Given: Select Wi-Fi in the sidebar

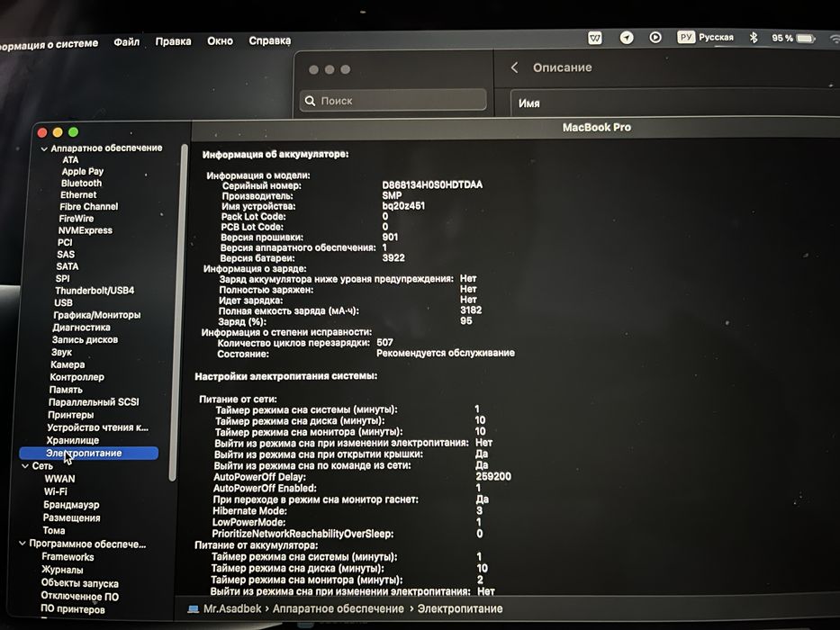Looking at the screenshot, I should (x=56, y=491).
